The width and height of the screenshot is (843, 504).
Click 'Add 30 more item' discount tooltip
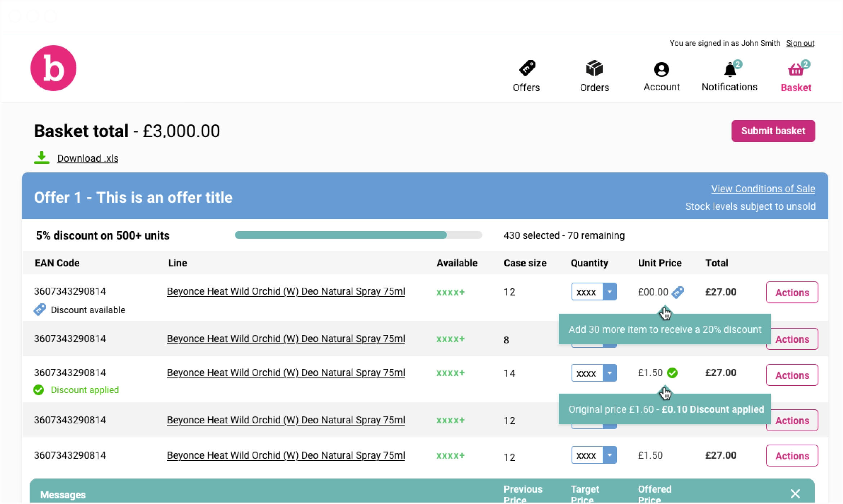665,329
